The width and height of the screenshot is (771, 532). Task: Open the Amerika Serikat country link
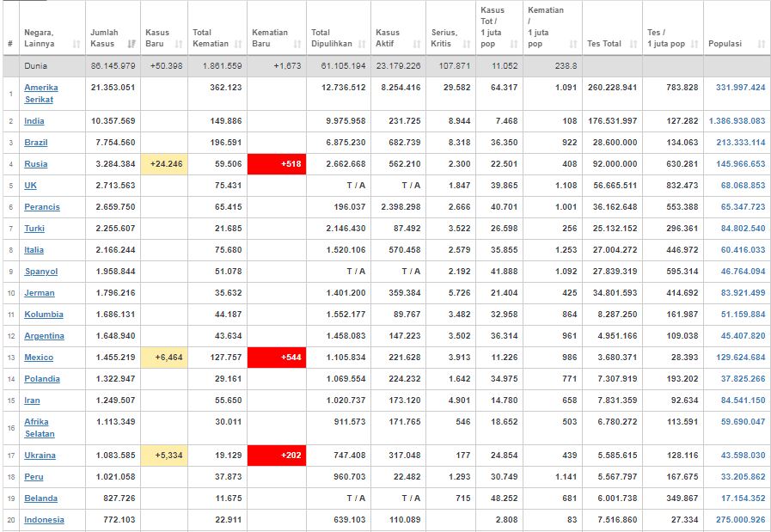pos(40,94)
